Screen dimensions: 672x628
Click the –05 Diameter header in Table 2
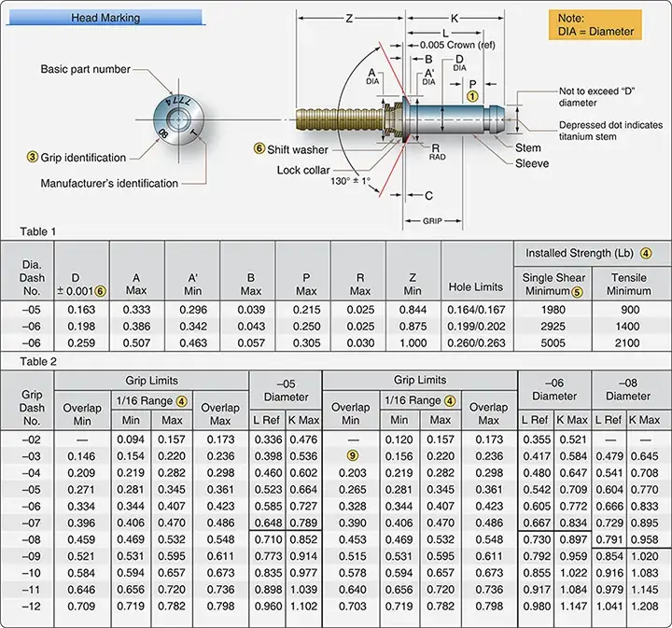coord(286,391)
